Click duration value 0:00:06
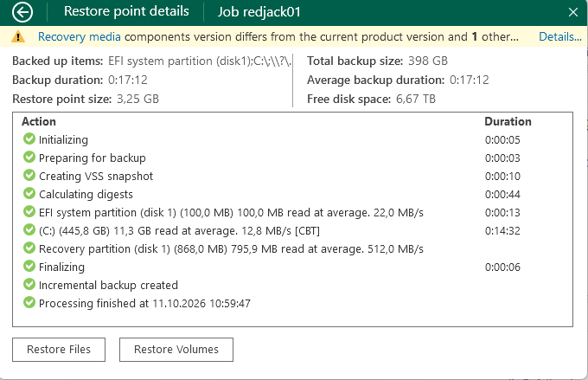The image size is (588, 380). (502, 267)
